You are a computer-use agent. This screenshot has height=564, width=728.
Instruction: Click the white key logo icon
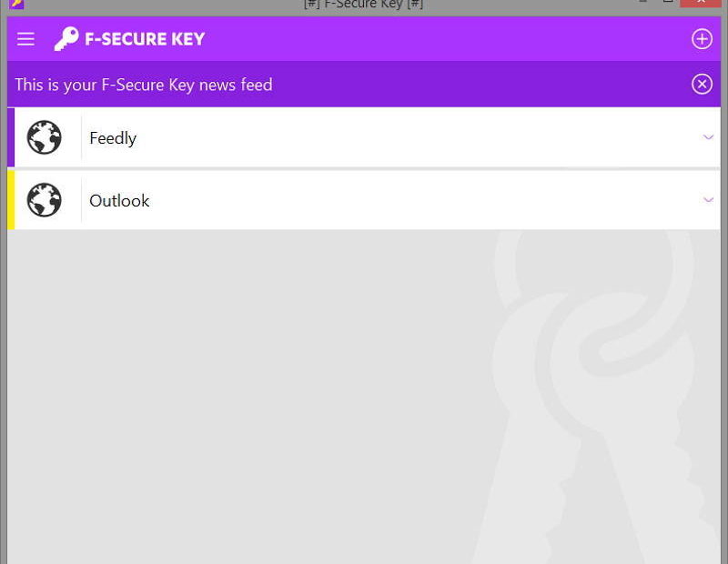point(66,38)
